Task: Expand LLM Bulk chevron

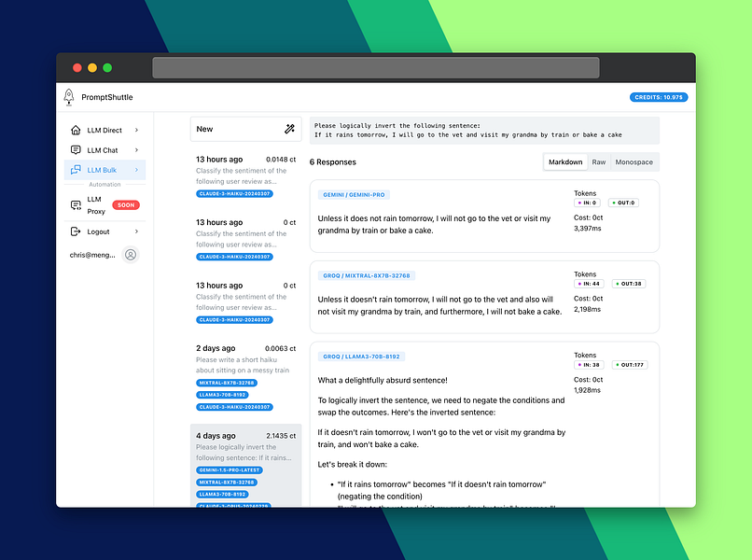Action: 136,170
